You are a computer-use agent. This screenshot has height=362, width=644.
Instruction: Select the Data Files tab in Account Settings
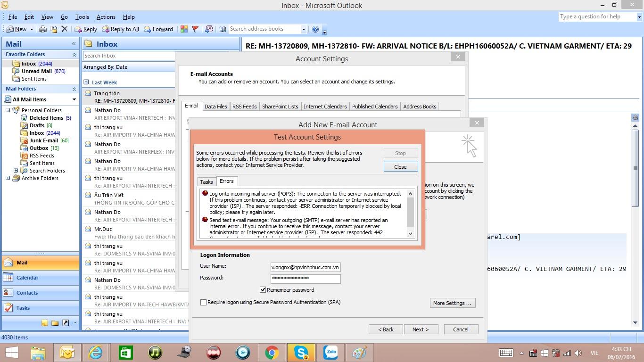point(216,107)
